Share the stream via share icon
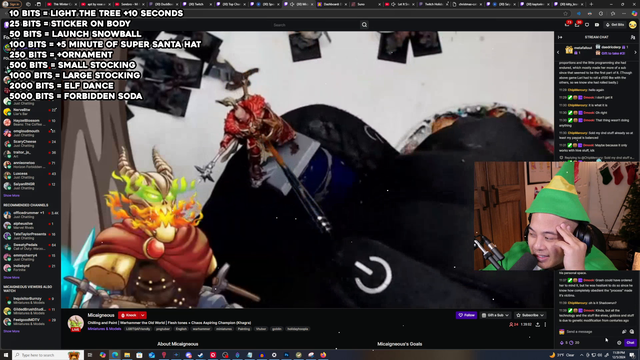The height and width of the screenshot is (360, 640). [x=538, y=324]
